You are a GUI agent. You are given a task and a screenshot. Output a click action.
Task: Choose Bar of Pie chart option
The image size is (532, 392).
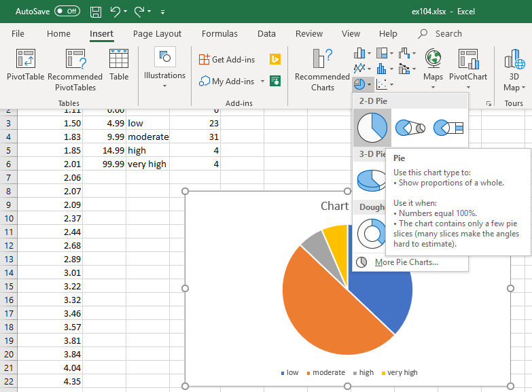[x=448, y=128]
